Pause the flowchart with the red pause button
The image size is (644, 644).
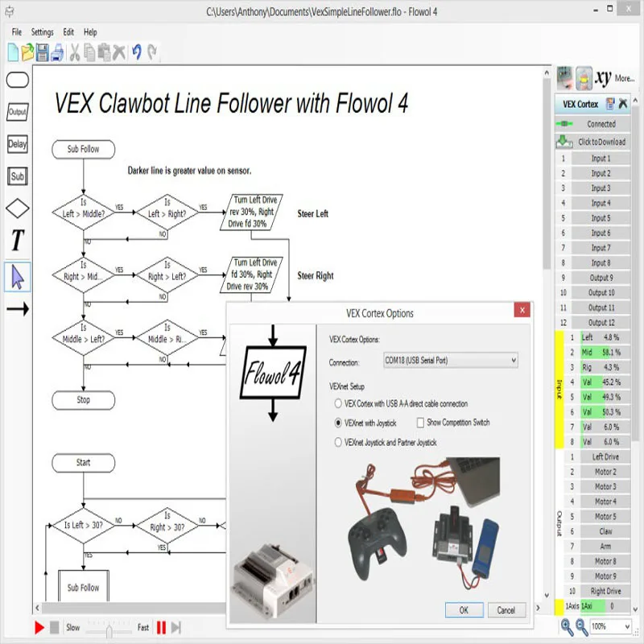tap(162, 628)
